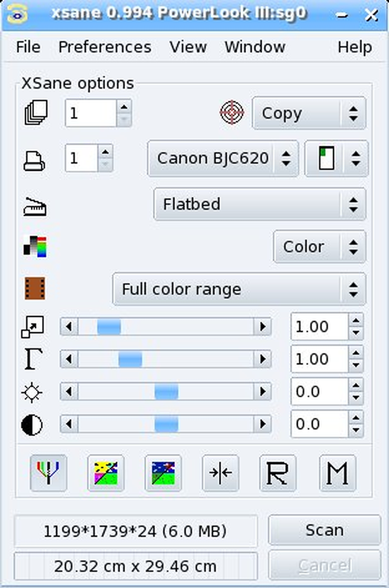Click the brightness slider handle
The height and width of the screenshot is (588, 389).
pyautogui.click(x=166, y=392)
